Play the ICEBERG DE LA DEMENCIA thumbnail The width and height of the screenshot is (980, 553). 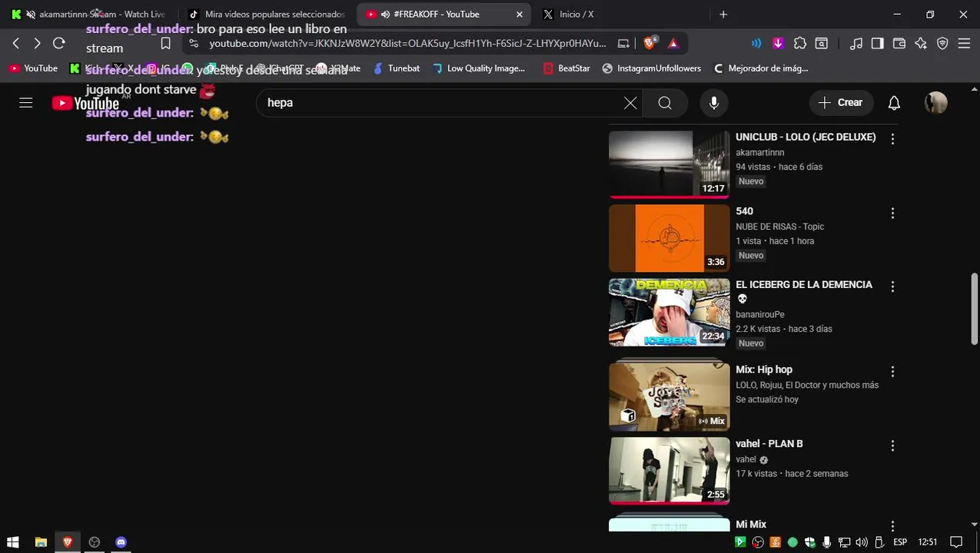(669, 312)
